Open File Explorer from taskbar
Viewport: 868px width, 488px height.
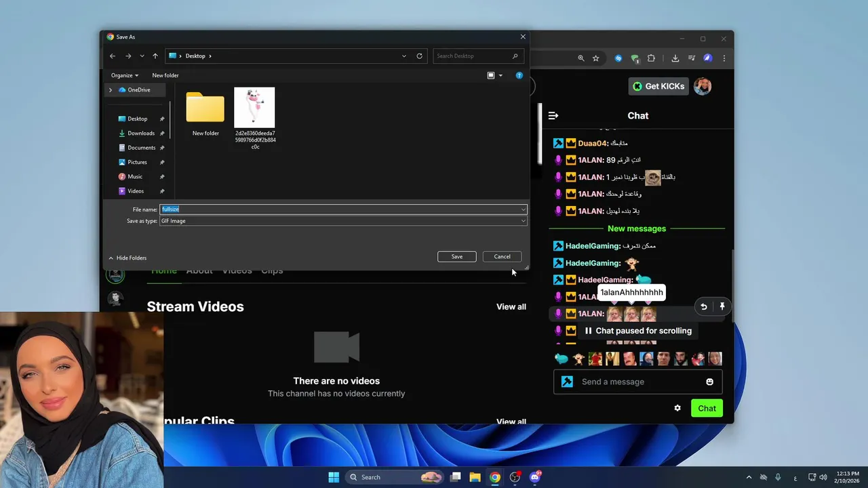coord(475,477)
